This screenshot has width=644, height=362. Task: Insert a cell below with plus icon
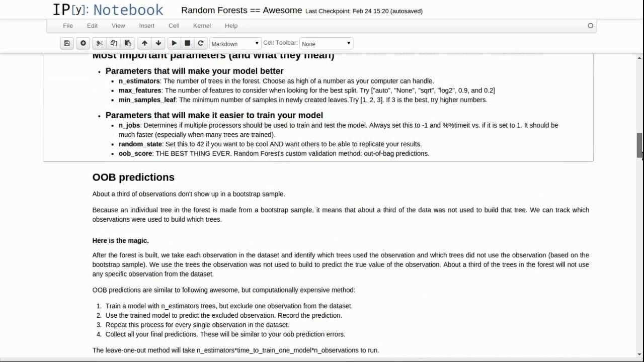(83, 43)
